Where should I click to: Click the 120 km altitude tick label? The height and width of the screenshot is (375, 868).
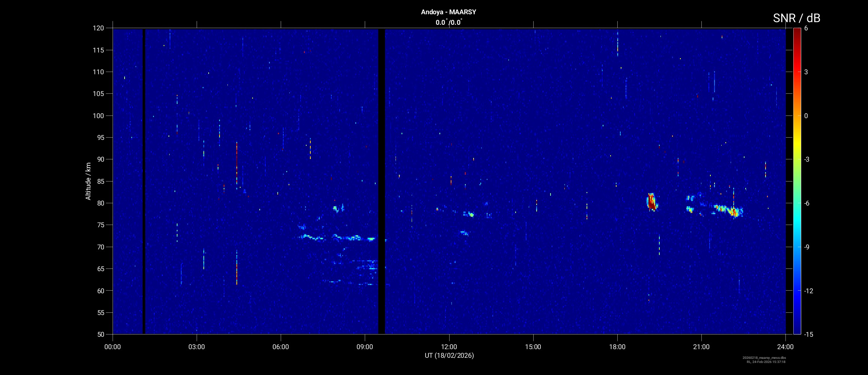(98, 28)
